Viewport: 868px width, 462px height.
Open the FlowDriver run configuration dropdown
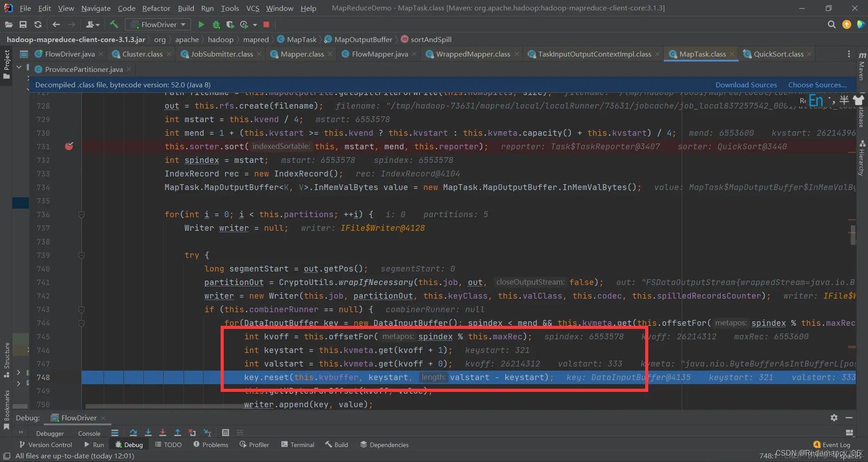pos(158,24)
